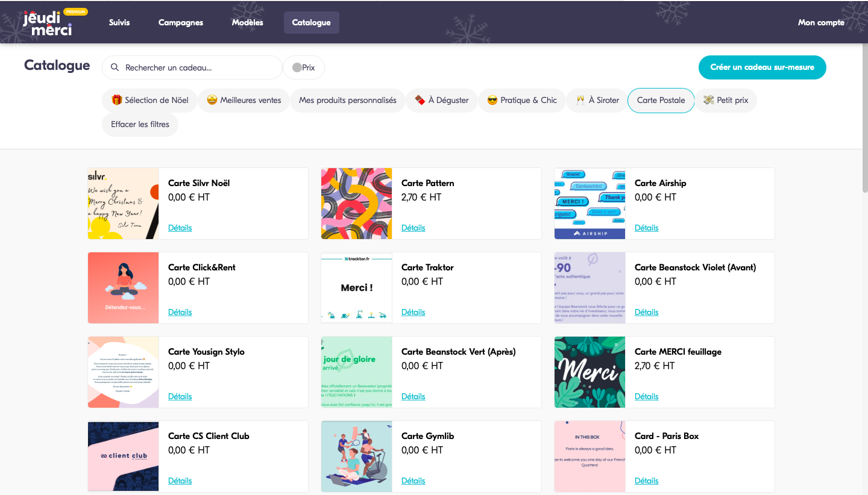Open Détails for Carte Traktor
This screenshot has width=868, height=495.
[414, 312]
